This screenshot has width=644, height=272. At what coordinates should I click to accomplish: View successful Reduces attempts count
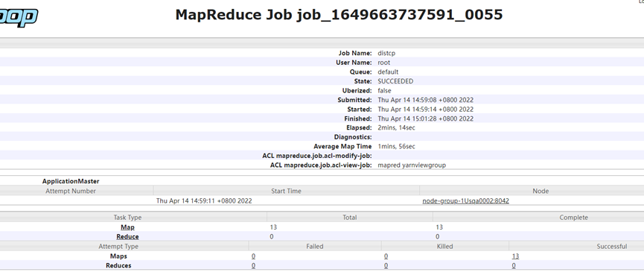[514, 265]
